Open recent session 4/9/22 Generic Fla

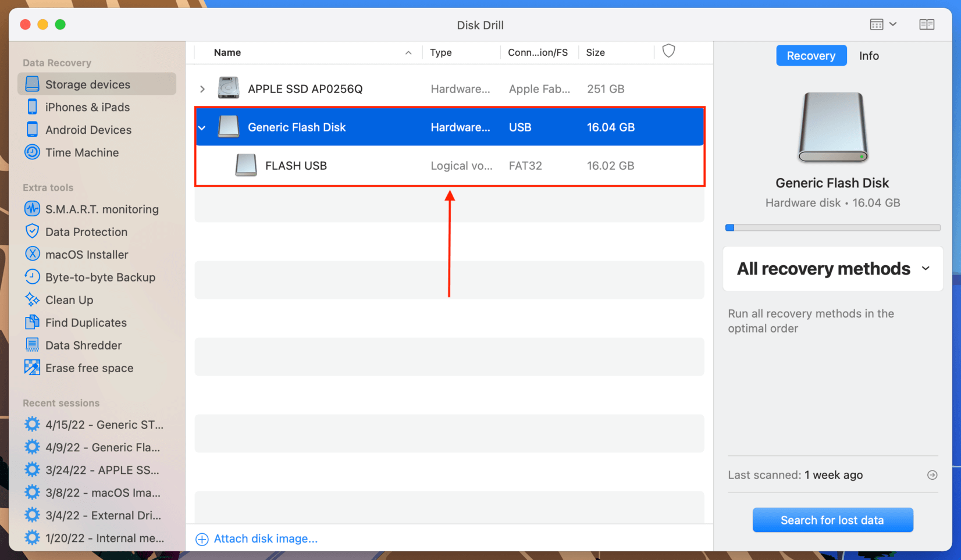[102, 447]
